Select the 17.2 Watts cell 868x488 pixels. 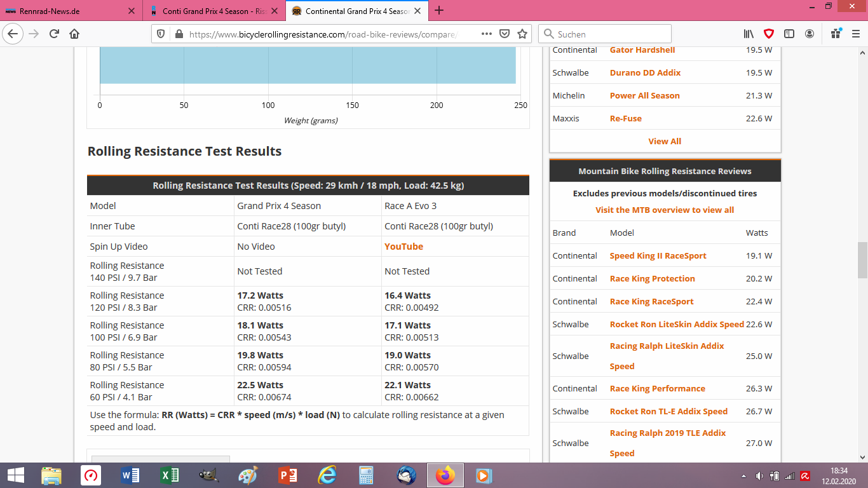308,301
